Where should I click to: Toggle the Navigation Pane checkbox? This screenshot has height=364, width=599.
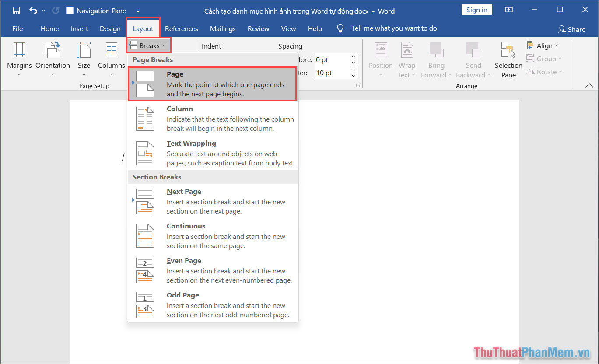[70, 10]
